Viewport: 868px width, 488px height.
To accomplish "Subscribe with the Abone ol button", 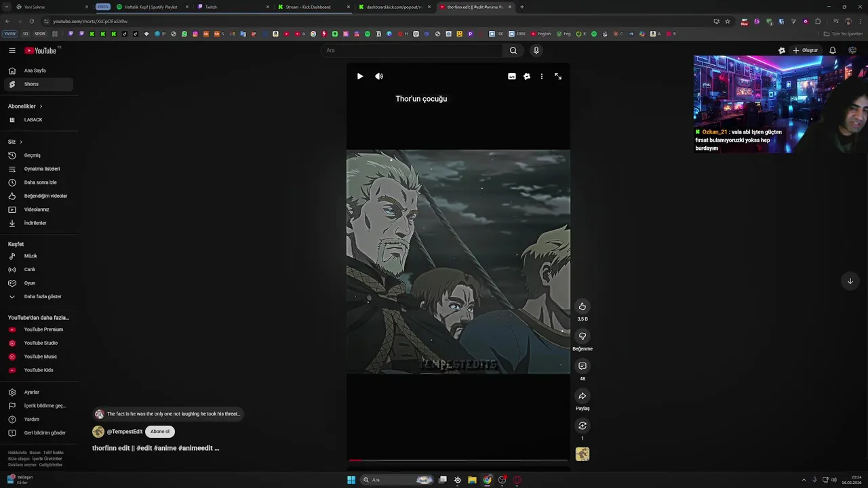I will (x=160, y=432).
